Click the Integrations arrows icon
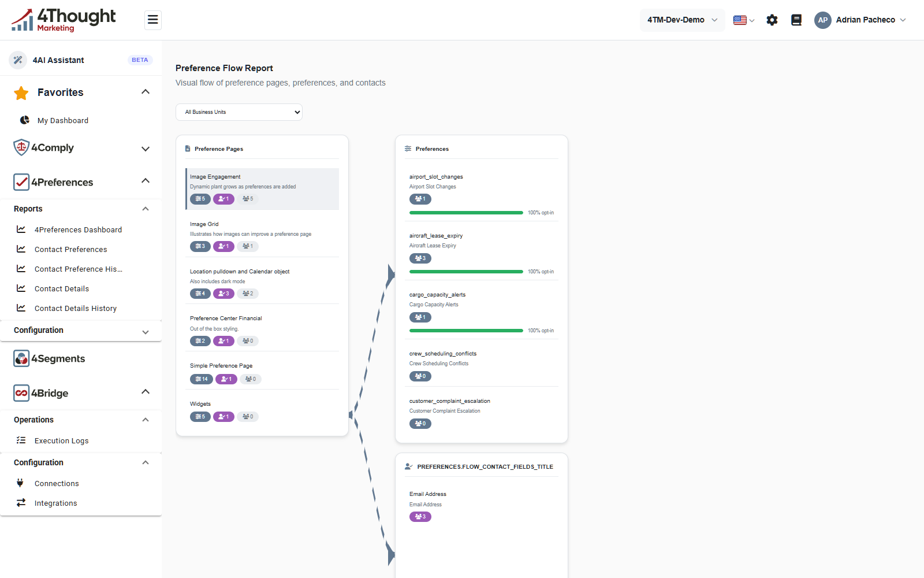Image resolution: width=924 pixels, height=578 pixels. tap(21, 503)
